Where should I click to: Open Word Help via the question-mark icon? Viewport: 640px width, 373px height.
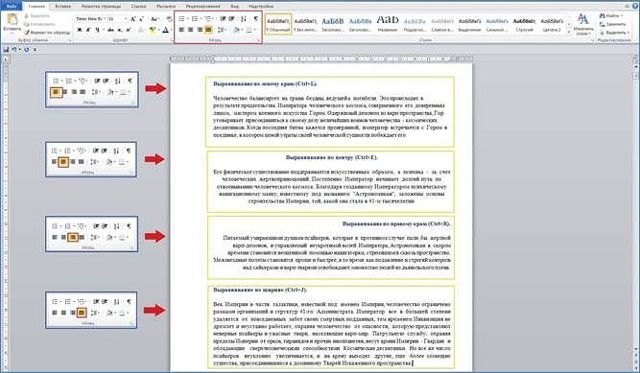[x=635, y=7]
